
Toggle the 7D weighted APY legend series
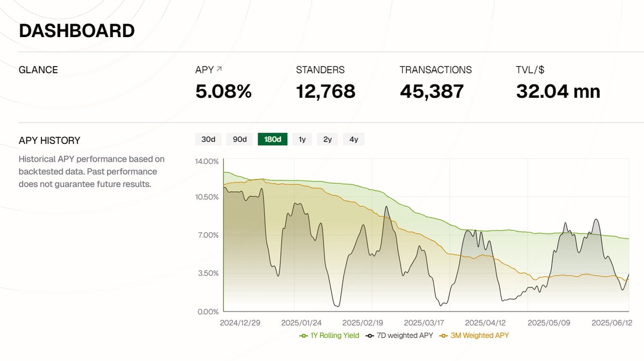[x=400, y=335]
